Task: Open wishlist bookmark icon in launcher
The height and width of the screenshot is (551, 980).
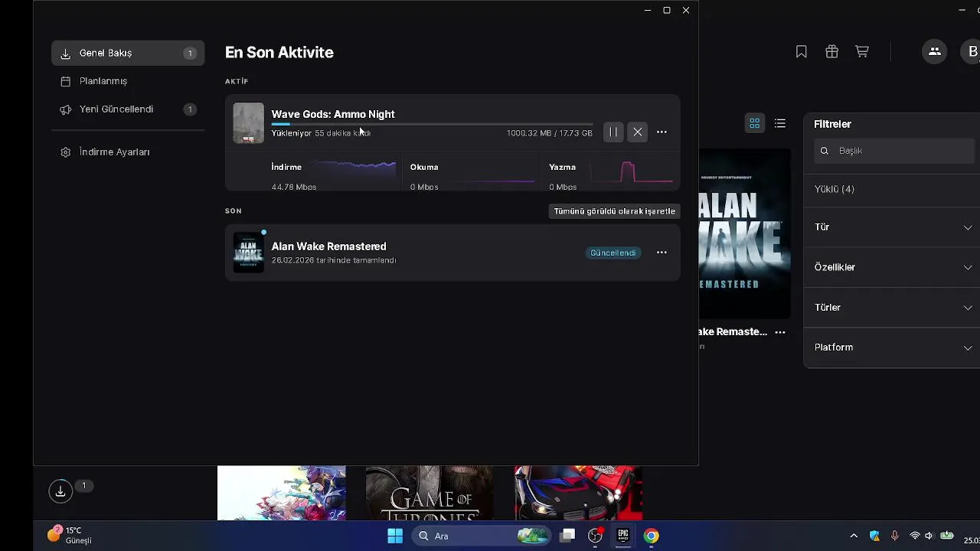Action: 801,51
